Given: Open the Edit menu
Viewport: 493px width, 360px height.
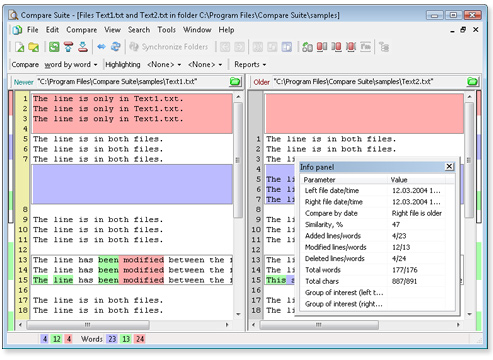Looking at the screenshot, I should [x=52, y=30].
